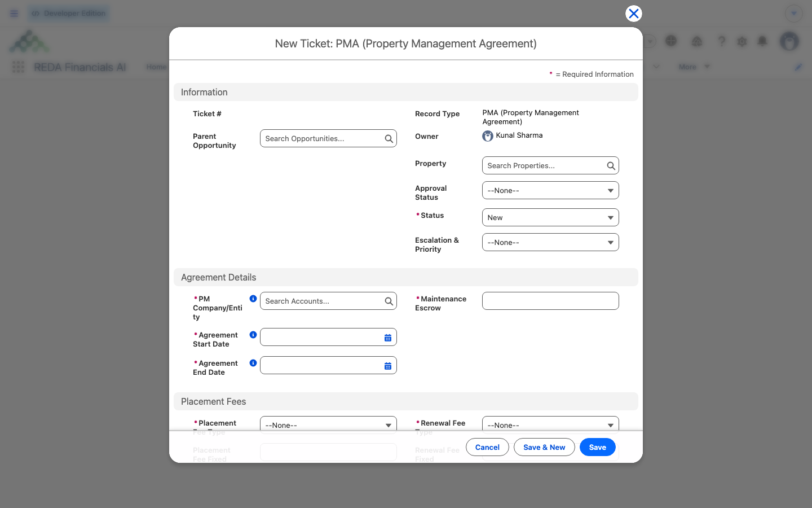Screen dimensions: 812x508
Task: Click the search icon in Search Accounts field
Action: [389, 301]
